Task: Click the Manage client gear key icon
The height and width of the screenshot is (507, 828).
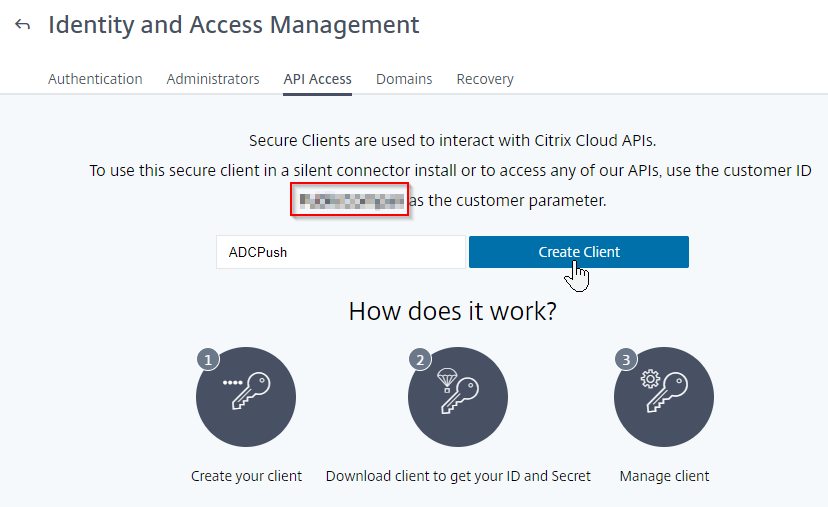Action: (664, 397)
